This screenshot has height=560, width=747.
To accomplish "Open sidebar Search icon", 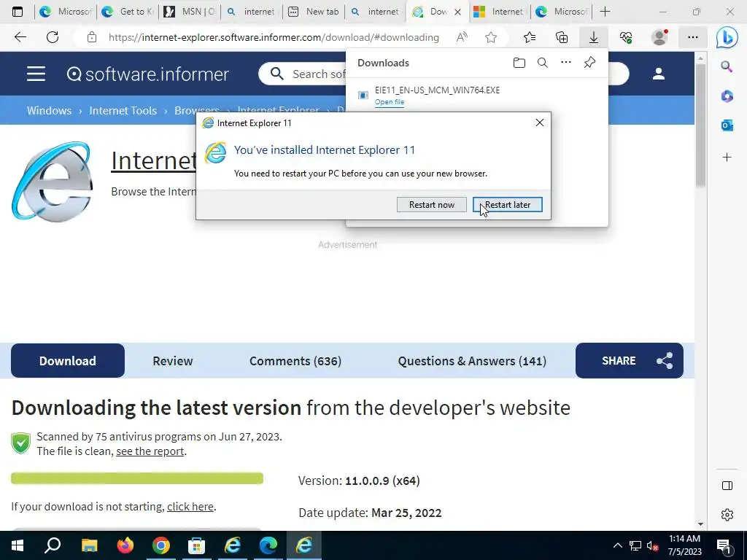I will [x=727, y=66].
